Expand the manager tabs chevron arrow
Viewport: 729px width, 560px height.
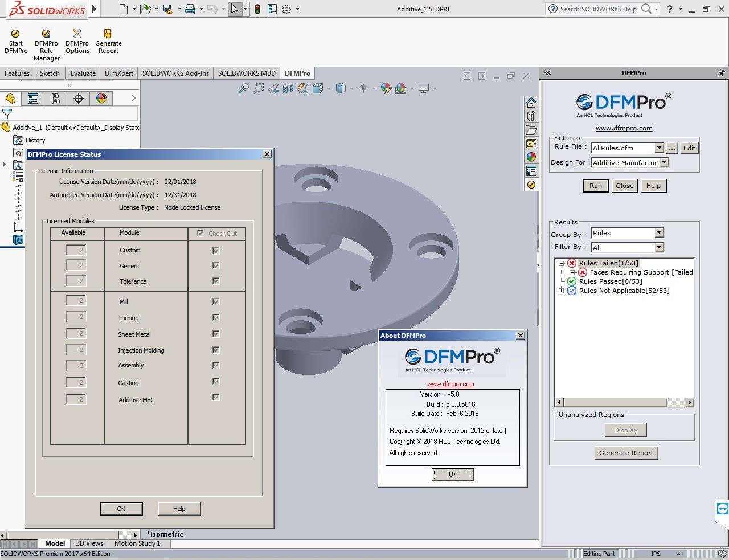point(133,99)
